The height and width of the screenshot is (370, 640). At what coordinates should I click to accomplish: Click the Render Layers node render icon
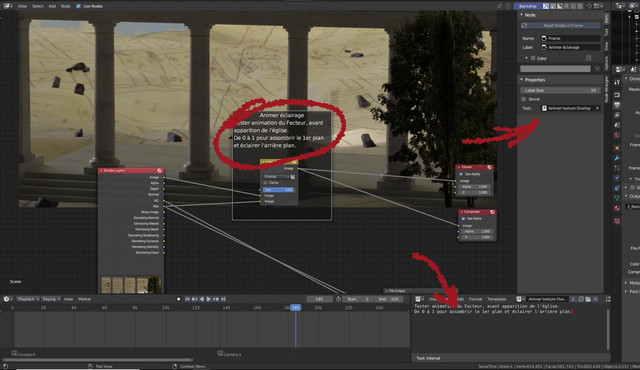pyautogui.click(x=160, y=171)
